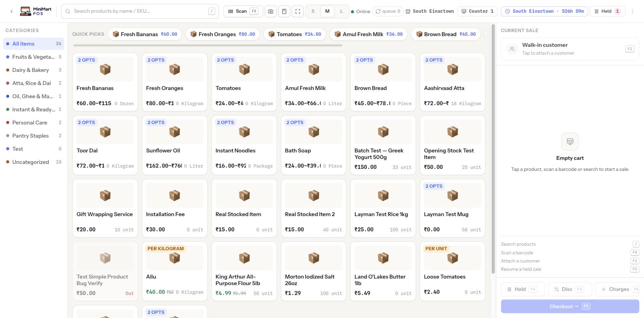Select small tile size S
The image size is (644, 318).
(313, 12)
